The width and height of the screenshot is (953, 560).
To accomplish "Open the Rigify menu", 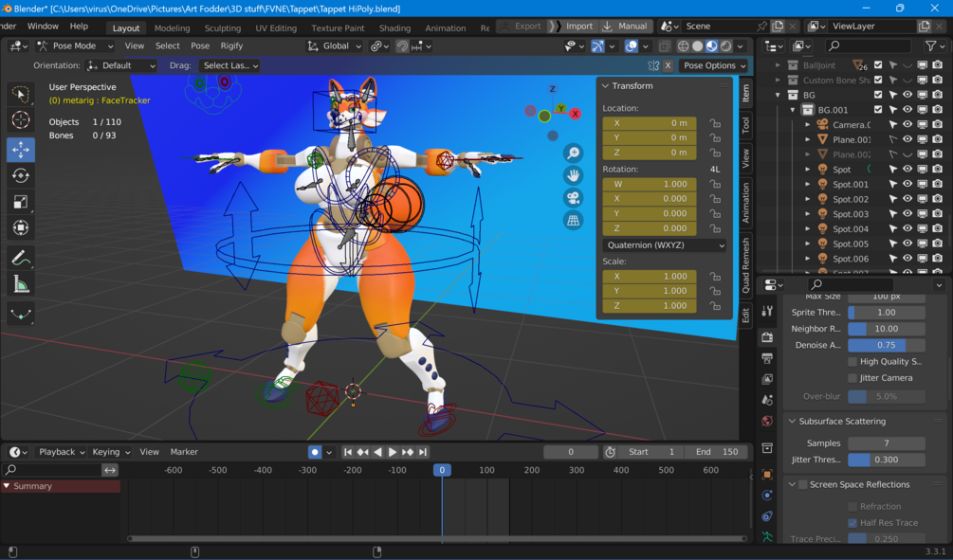I will (231, 46).
